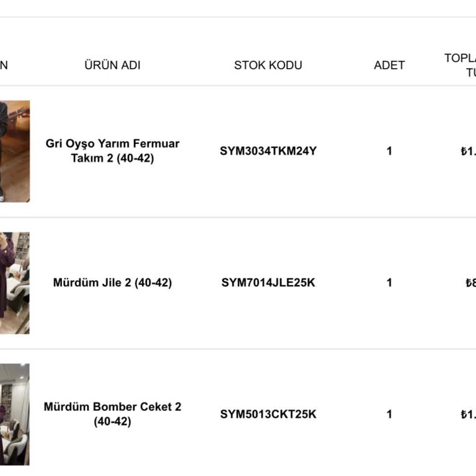
Task: Click the ADET column header
Action: (389, 65)
